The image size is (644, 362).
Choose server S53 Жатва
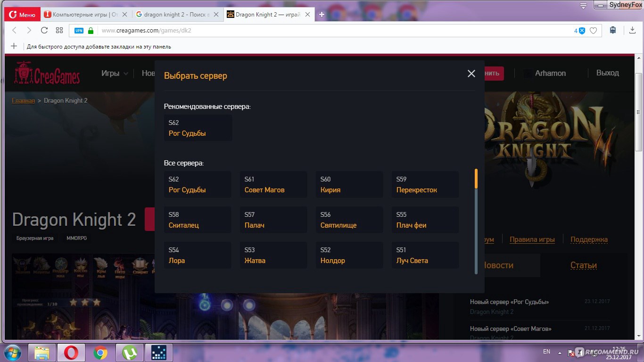tap(273, 255)
